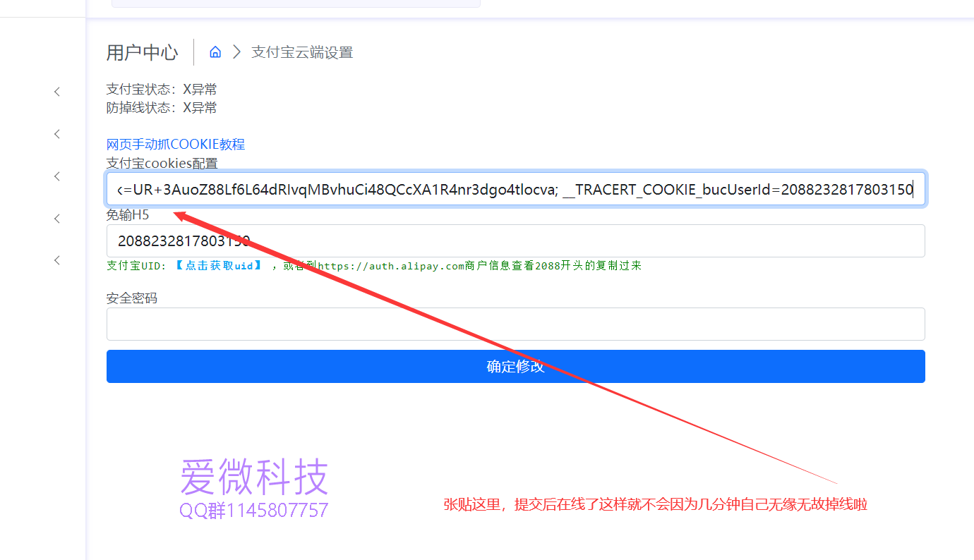Select the 防掉线状态: X异常 text
The width and height of the screenshot is (974, 560).
(162, 108)
